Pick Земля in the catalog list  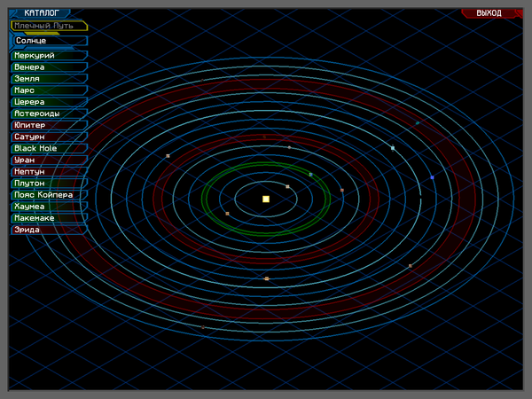49,79
